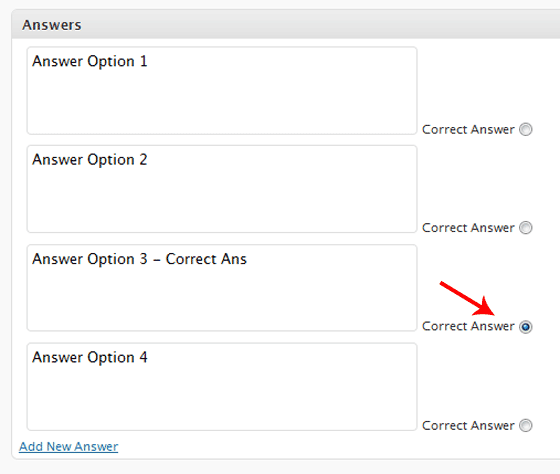Select Correct Answer radio for Answer Option 1
Image resolution: width=560 pixels, height=474 pixels.
tap(525, 129)
